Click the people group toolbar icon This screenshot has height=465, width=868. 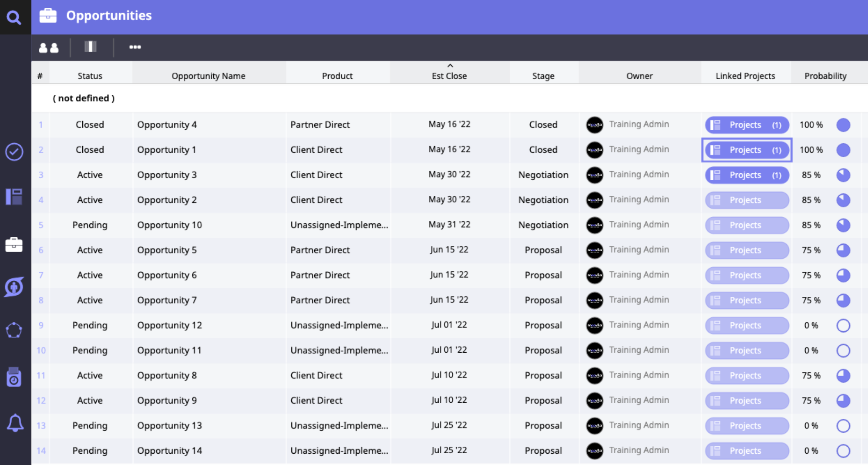tap(49, 47)
